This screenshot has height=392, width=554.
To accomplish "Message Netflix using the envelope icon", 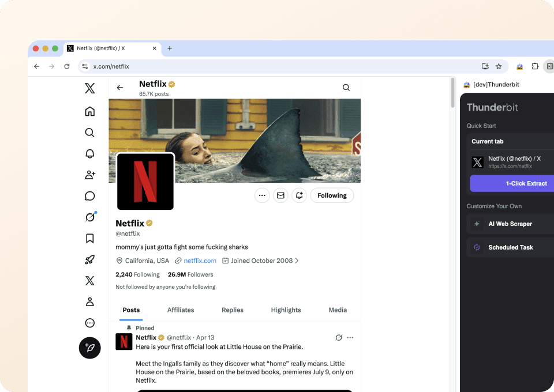I will 280,195.
